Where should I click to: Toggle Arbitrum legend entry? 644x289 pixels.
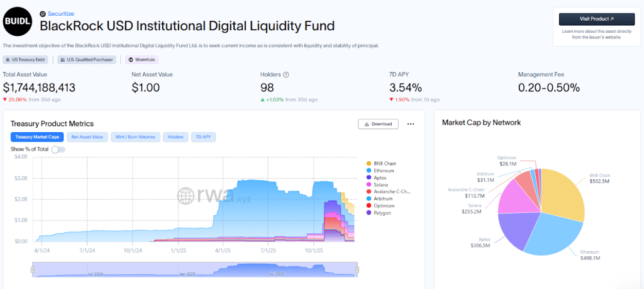click(x=379, y=198)
